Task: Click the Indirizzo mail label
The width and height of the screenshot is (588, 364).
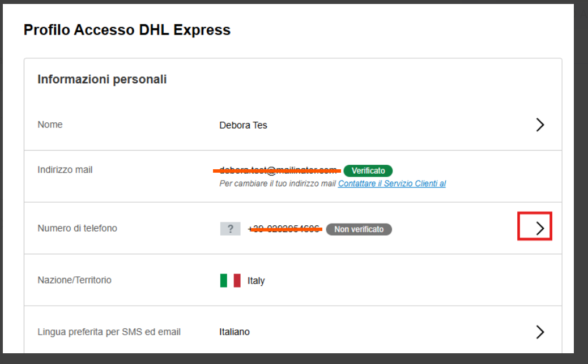Action: [65, 170]
